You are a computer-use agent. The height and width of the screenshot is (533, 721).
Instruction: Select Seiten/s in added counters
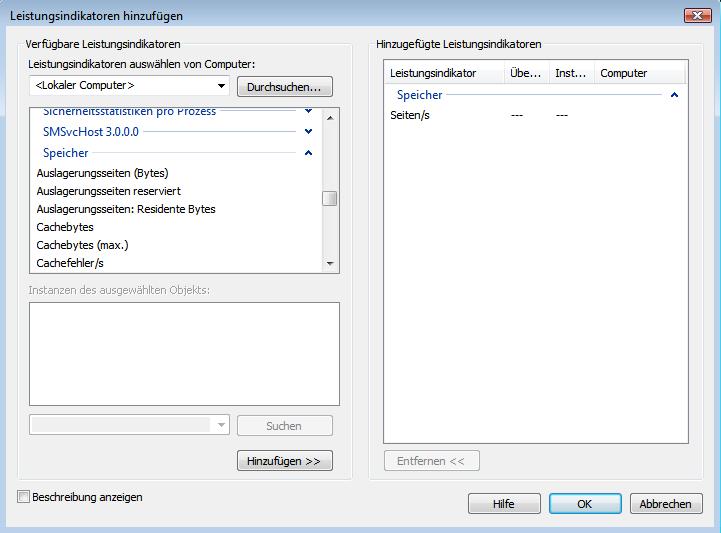410,115
